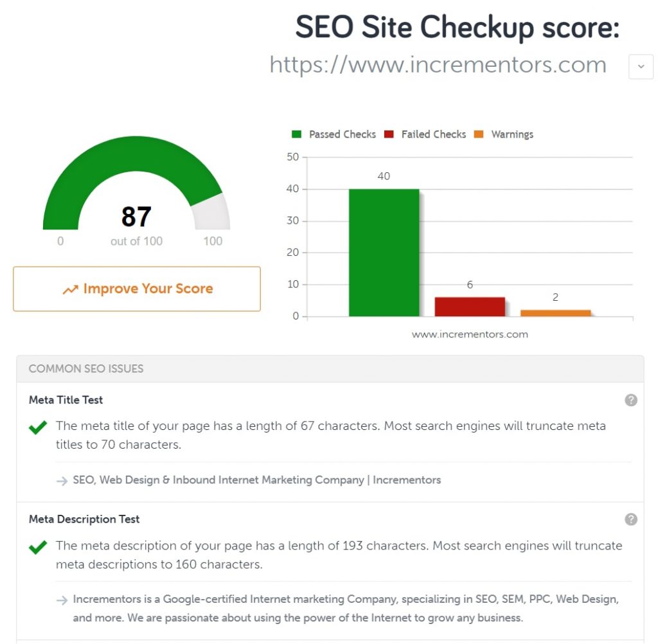Open the https://www.incrementors.com link

pos(438,65)
